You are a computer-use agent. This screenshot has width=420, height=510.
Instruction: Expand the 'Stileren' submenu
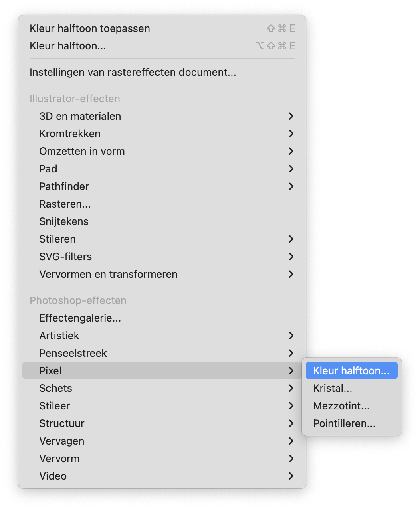[57, 239]
